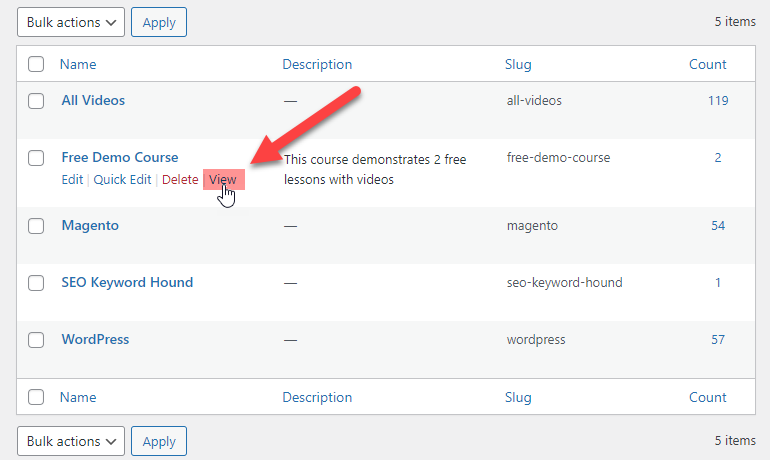Sort by the Count column header

[x=707, y=64]
